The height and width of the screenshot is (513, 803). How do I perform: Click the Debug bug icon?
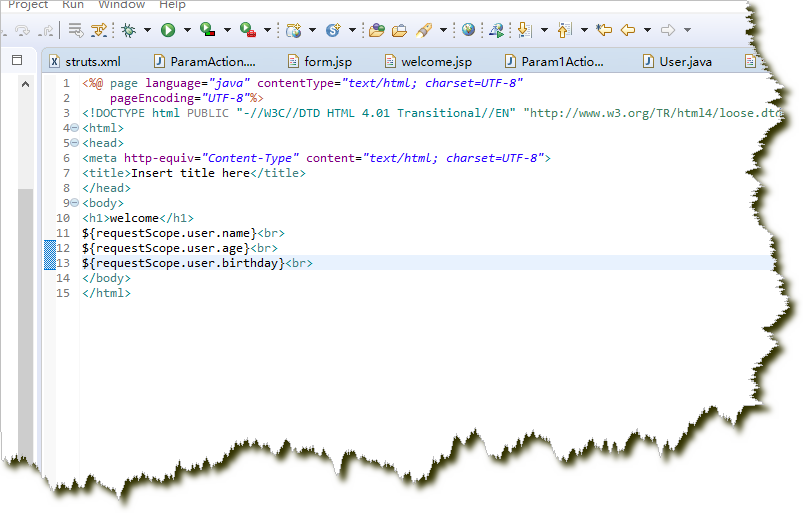pos(129,30)
